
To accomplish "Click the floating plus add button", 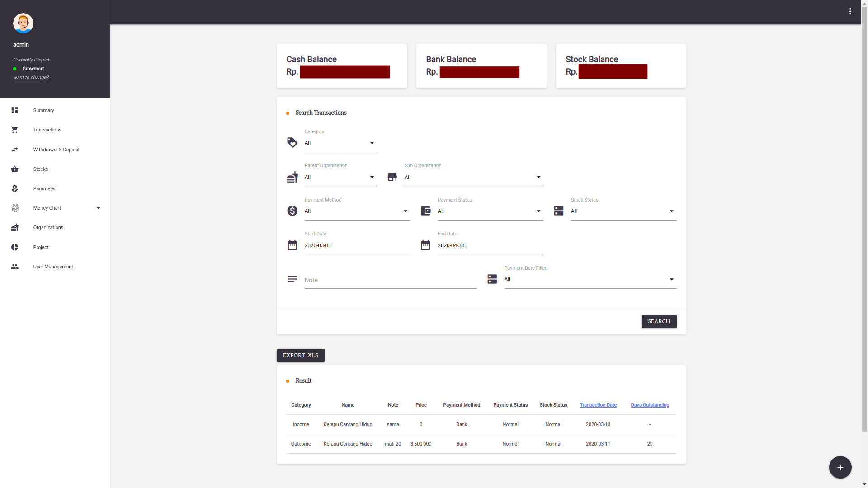I will [x=840, y=467].
